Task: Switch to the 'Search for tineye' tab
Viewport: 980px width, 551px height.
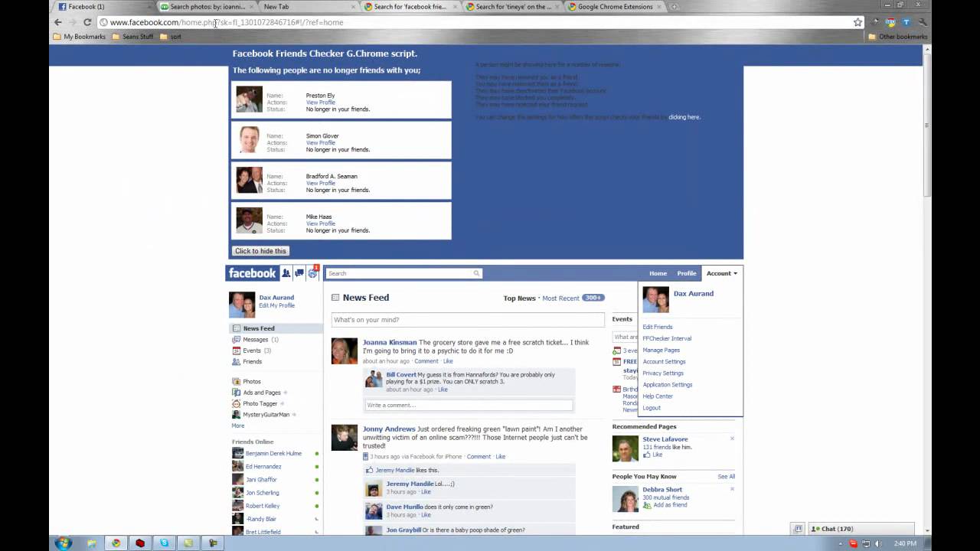Action: tap(512, 7)
